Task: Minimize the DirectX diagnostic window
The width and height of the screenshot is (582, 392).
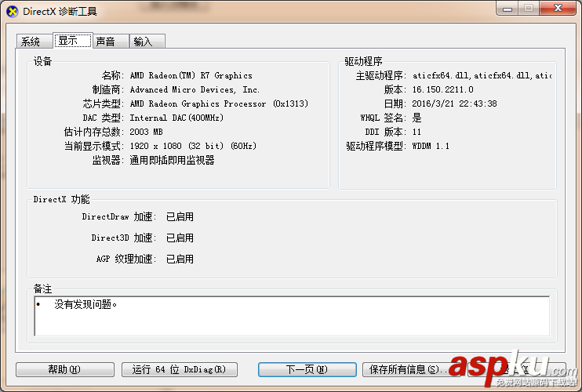Action: [507, 9]
